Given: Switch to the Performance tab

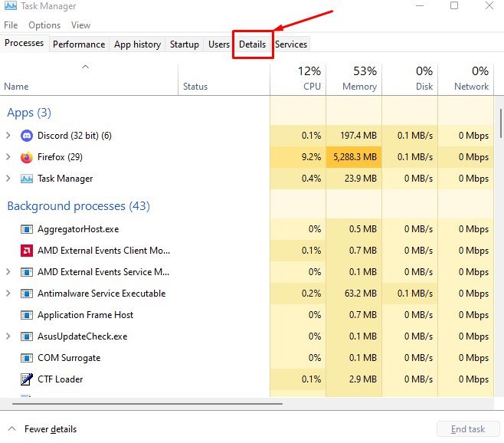Looking at the screenshot, I should click(79, 44).
